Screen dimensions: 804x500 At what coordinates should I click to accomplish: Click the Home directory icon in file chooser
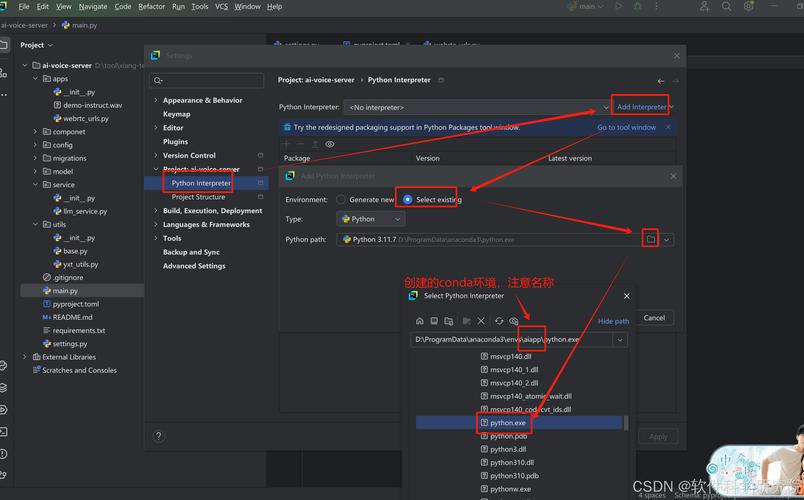coord(419,321)
